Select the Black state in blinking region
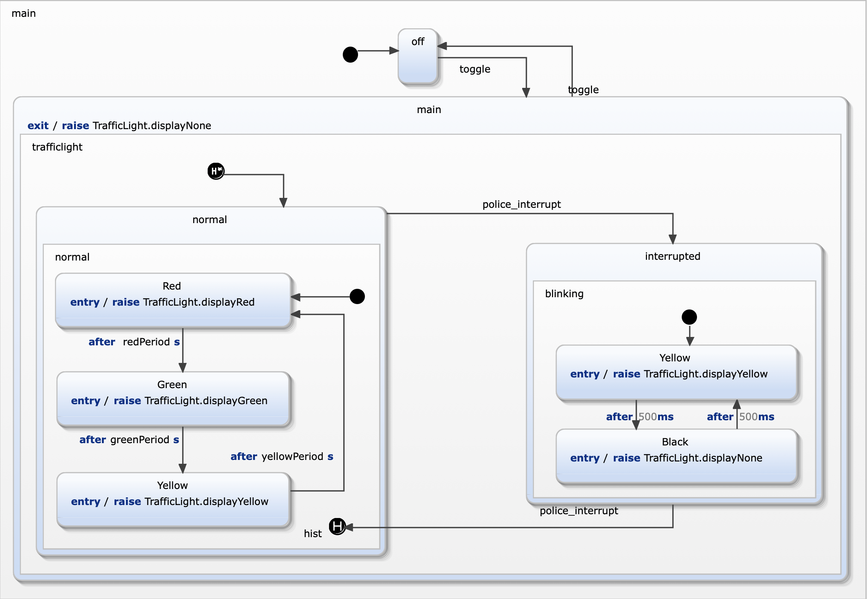 (x=676, y=457)
